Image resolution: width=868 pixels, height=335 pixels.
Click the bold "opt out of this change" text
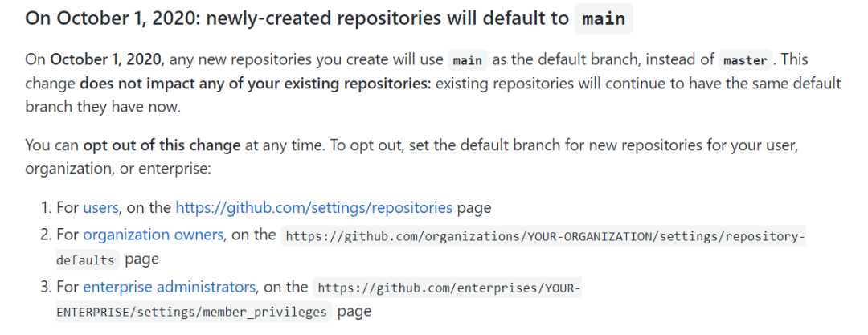click(162, 145)
